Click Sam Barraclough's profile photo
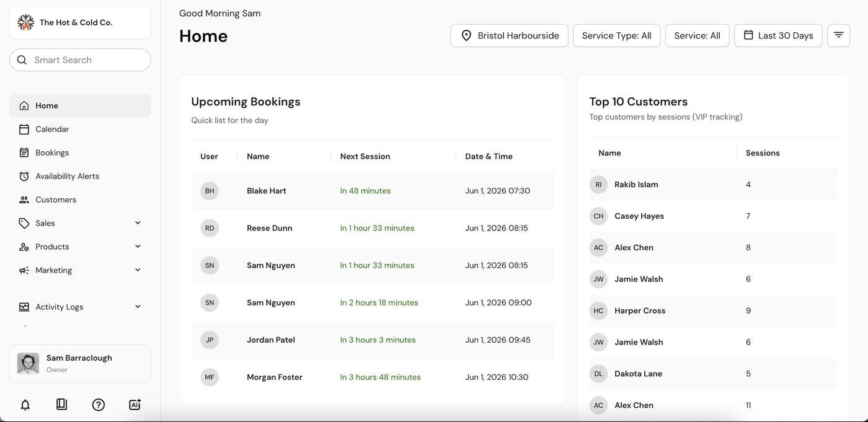The height and width of the screenshot is (422, 868). point(28,364)
